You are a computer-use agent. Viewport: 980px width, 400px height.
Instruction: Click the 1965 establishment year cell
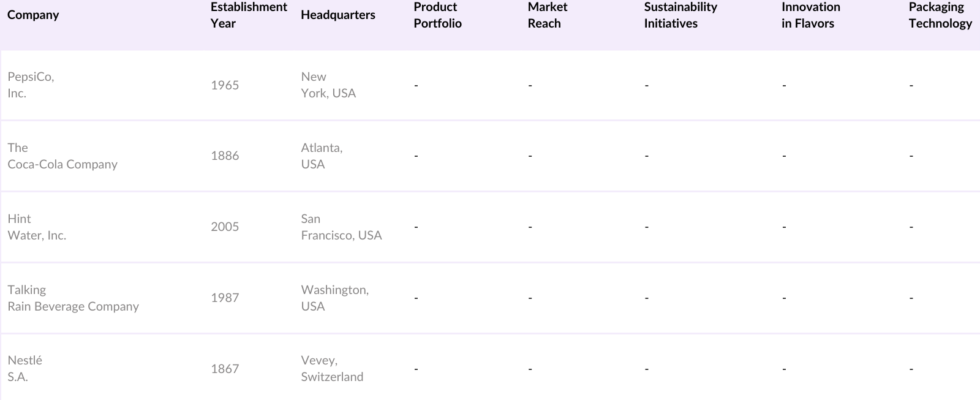(225, 85)
